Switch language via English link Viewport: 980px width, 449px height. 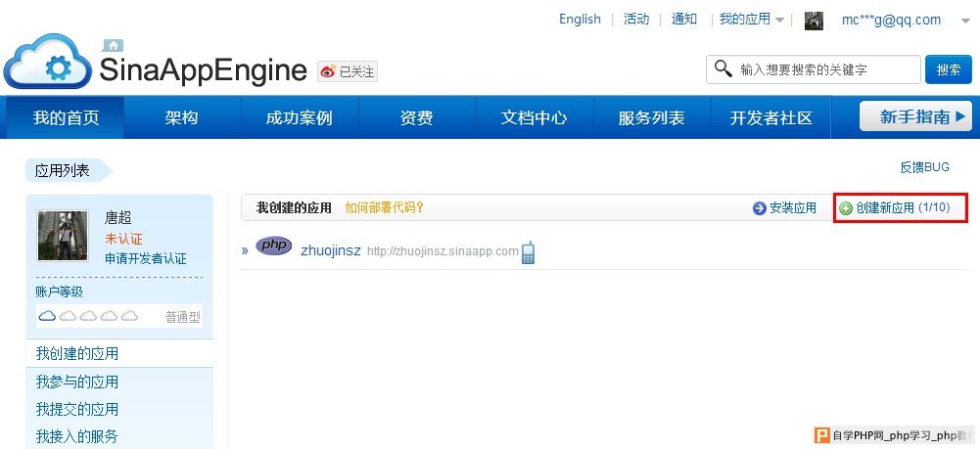click(x=580, y=20)
